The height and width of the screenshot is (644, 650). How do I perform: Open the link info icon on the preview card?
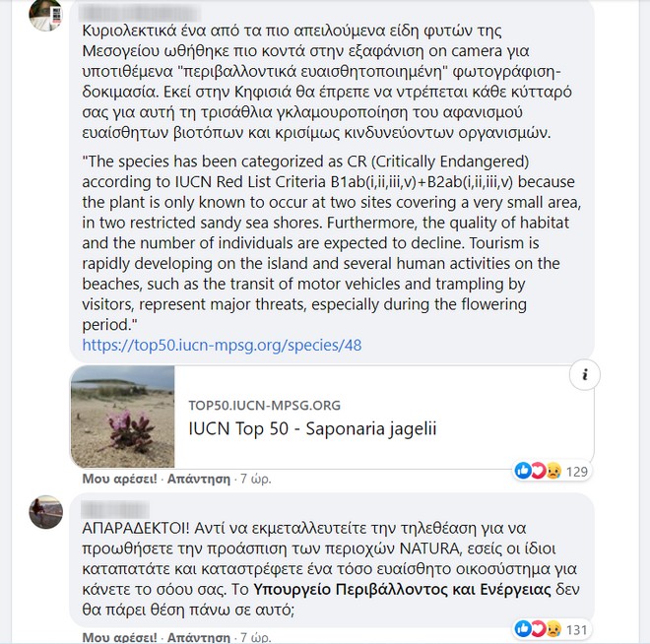click(584, 374)
